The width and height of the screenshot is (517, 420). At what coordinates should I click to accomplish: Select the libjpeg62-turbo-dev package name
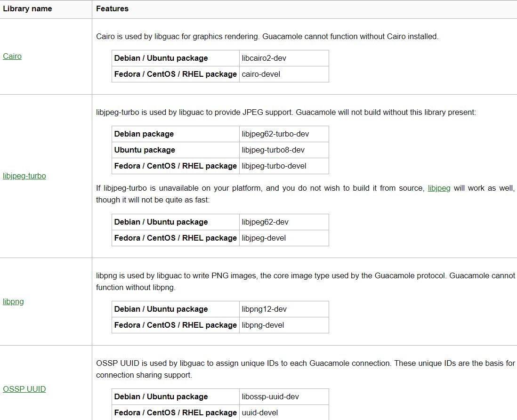(x=275, y=134)
